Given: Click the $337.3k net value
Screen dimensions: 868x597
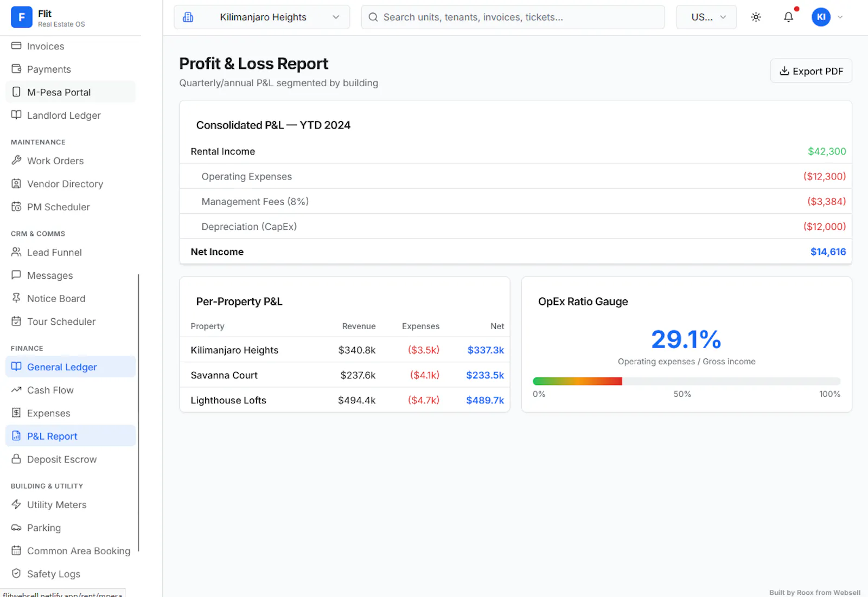Looking at the screenshot, I should [x=486, y=350].
